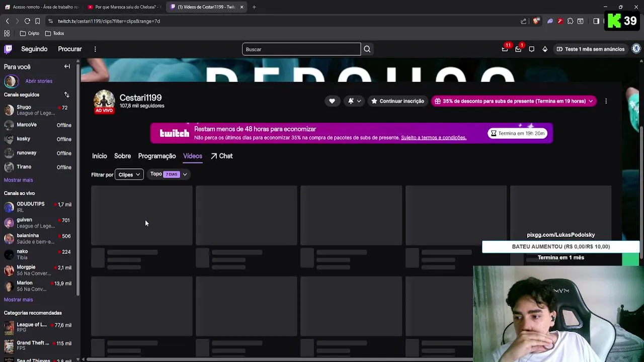Open the whispers chat bubble icon
This screenshot has width=644, height=362.
(531, 49)
